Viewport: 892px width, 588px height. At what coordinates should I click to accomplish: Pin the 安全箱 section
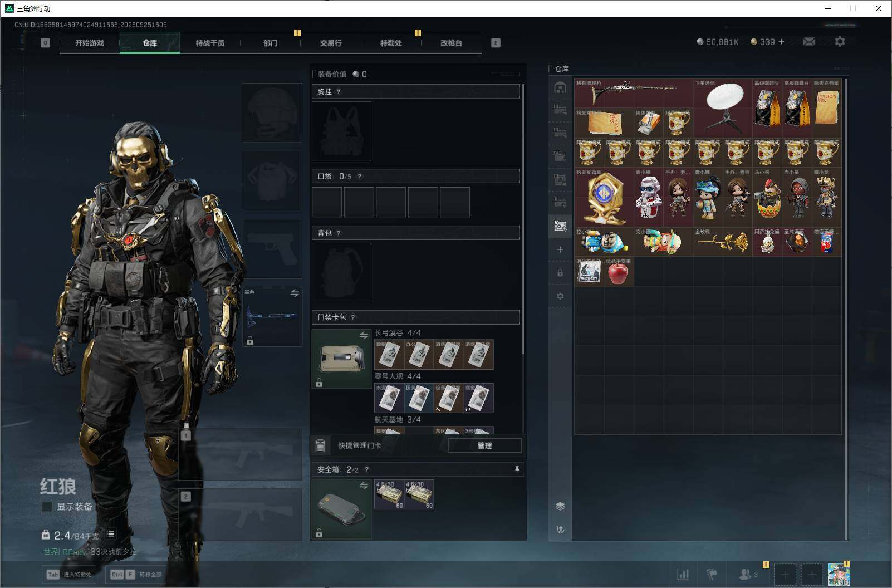pyautogui.click(x=517, y=470)
